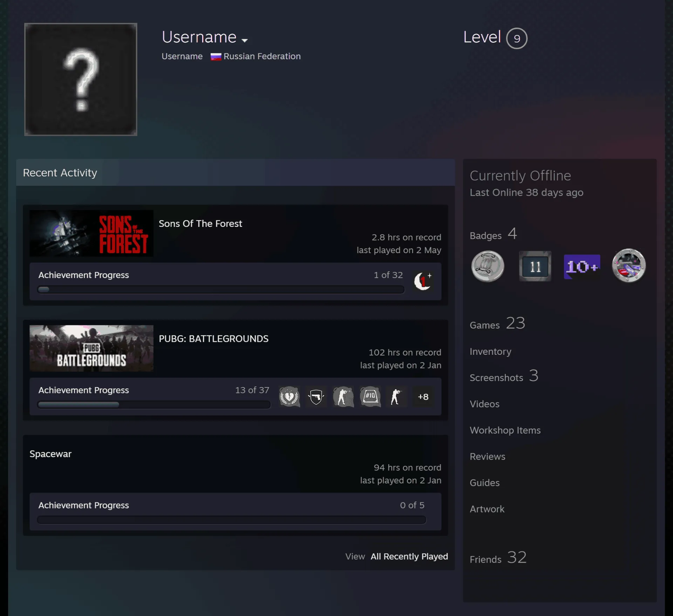Click '1 of 32' achievement count

[x=388, y=275]
